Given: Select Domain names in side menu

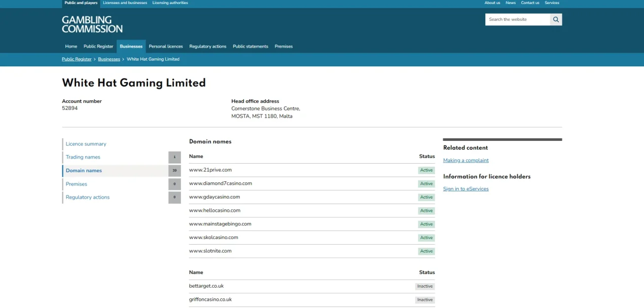Looking at the screenshot, I should click(x=84, y=171).
